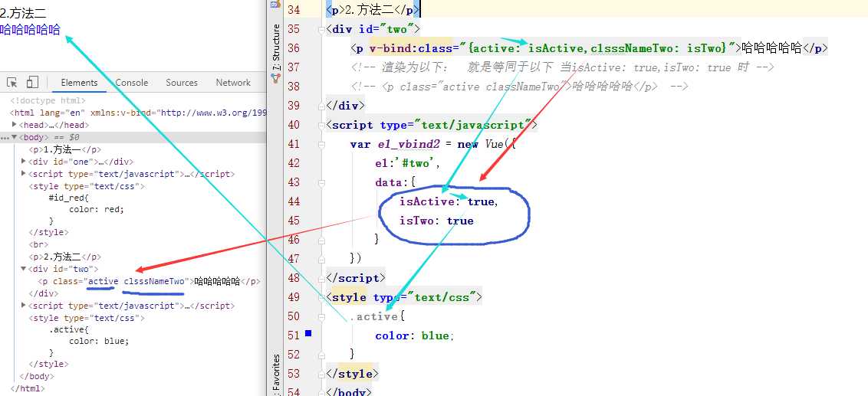Click line number 44 in the gutter
Screen dimensions: 868x396
tap(294, 201)
